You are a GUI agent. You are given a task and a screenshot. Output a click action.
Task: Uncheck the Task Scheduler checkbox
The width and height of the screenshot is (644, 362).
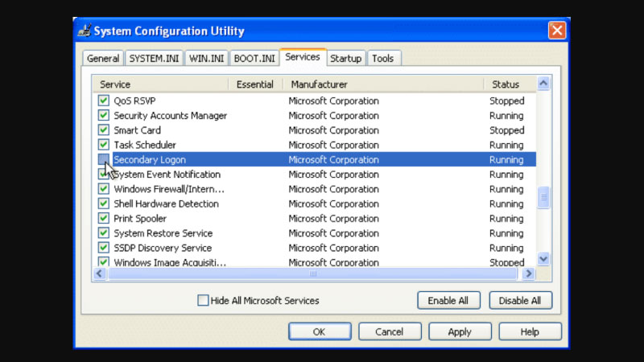point(104,146)
